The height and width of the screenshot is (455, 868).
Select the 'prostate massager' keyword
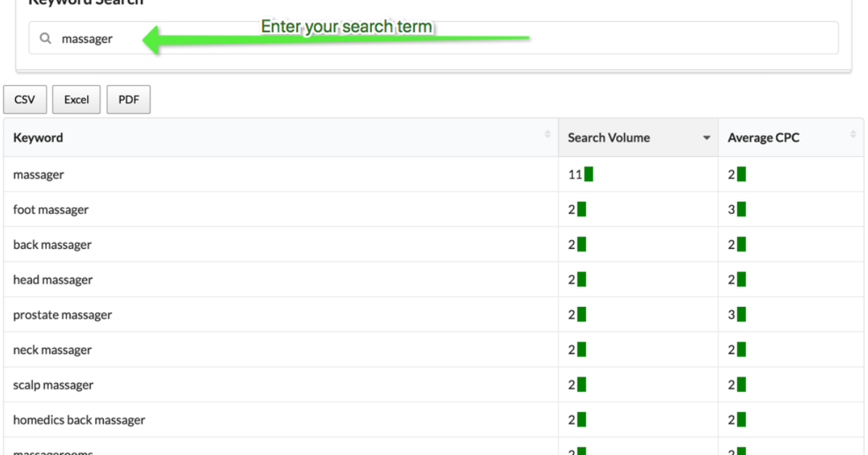(62, 314)
